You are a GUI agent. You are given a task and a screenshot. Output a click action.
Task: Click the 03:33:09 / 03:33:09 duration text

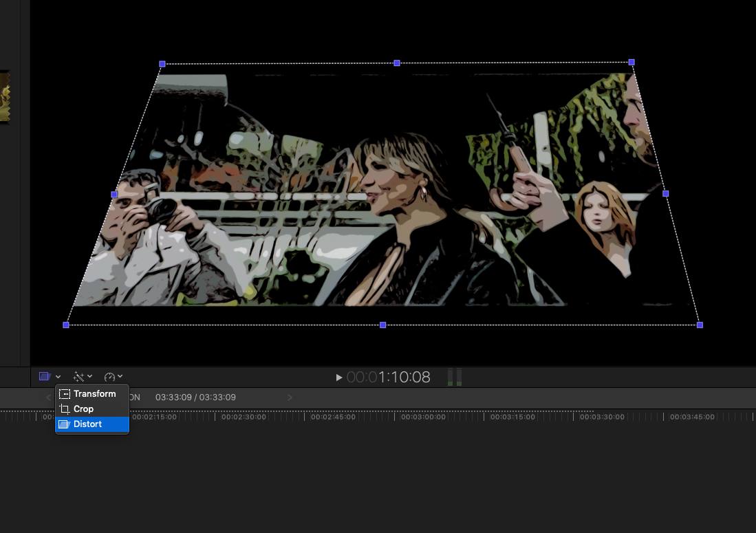[195, 398]
